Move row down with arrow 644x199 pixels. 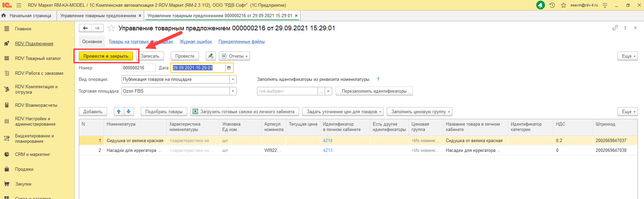[129, 112]
